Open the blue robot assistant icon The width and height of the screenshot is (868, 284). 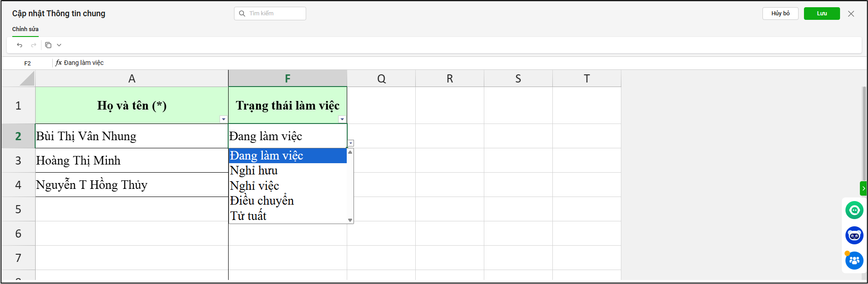[x=854, y=235]
